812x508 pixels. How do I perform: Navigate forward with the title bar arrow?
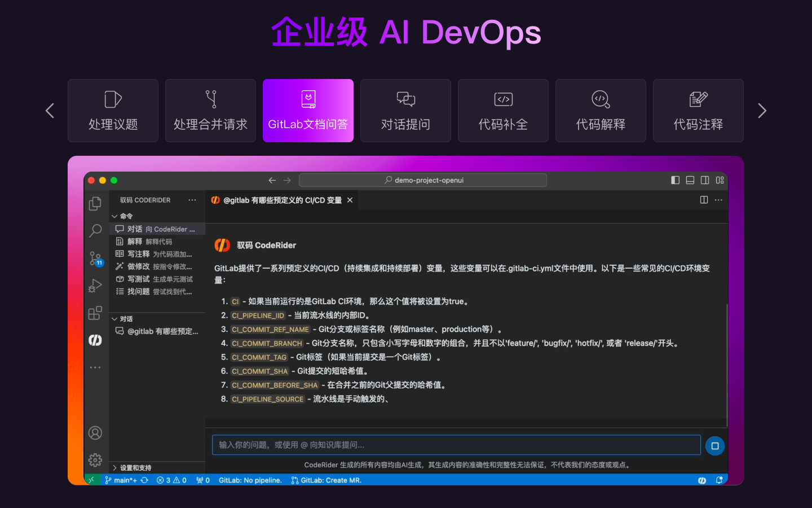[x=287, y=180]
